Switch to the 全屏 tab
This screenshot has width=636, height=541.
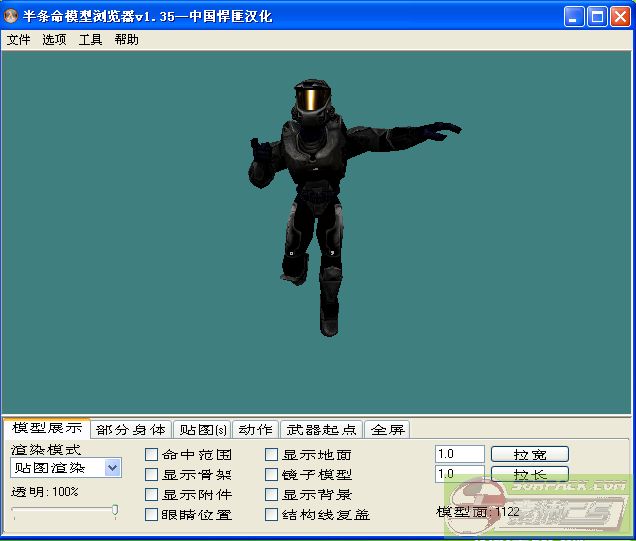click(x=387, y=429)
